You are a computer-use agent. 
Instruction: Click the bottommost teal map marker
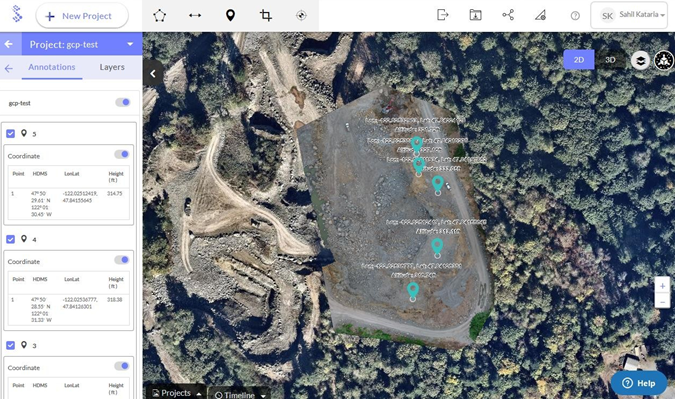[x=413, y=292]
